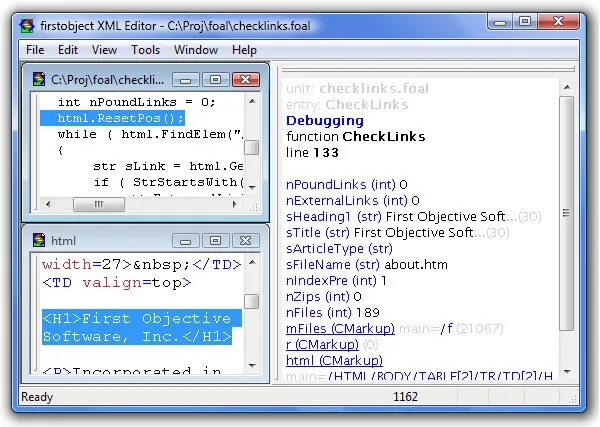Viewport: 600px width, 427px height.
Task: Select the highlighted html.ResetPos(); code line
Action: pos(112,118)
